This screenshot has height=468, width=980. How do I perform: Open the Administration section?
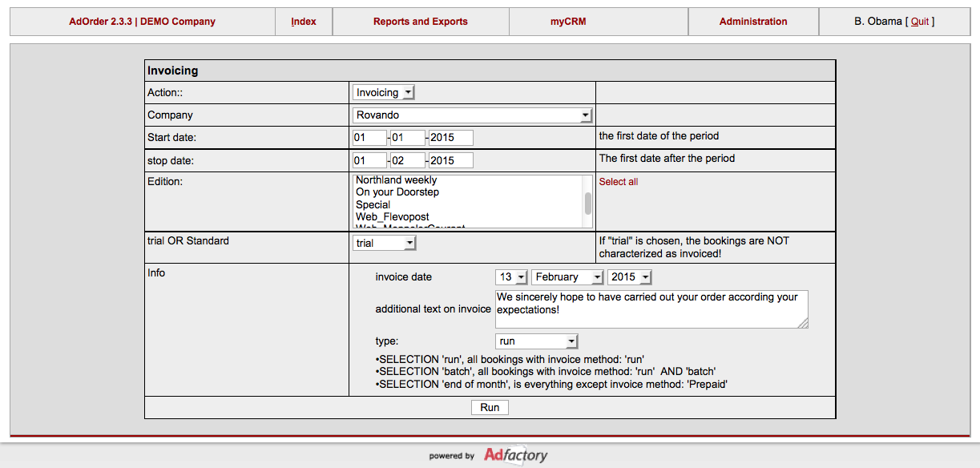pyautogui.click(x=752, y=21)
